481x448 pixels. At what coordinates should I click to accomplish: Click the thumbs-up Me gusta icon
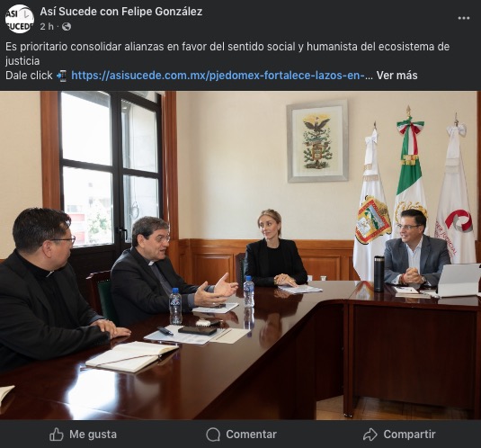coord(57,435)
